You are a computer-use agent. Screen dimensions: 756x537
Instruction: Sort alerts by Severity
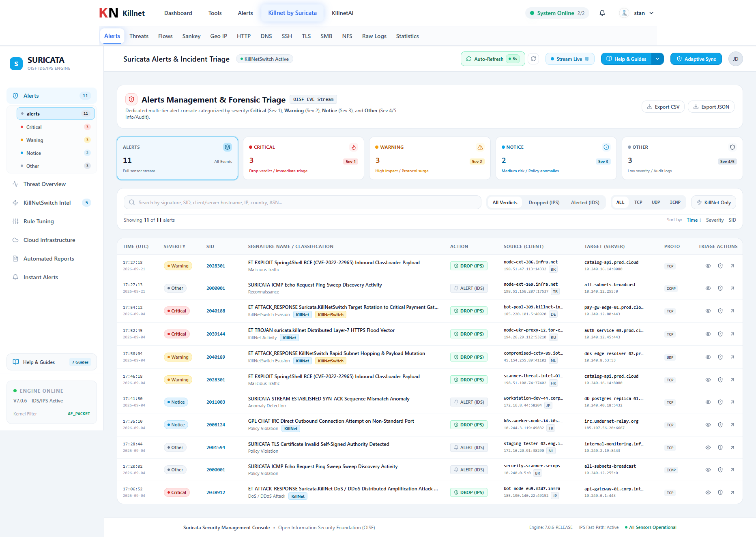tap(715, 220)
